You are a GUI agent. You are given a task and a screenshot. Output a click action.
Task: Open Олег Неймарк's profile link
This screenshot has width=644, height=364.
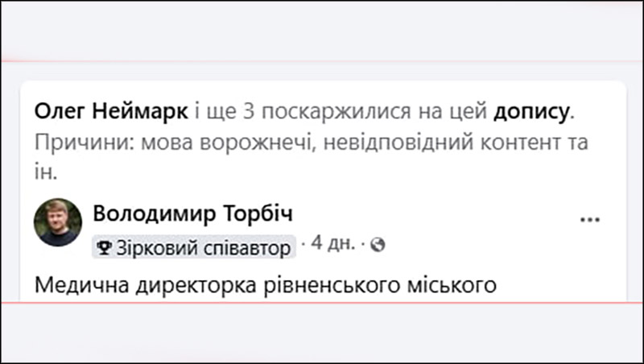[111, 111]
